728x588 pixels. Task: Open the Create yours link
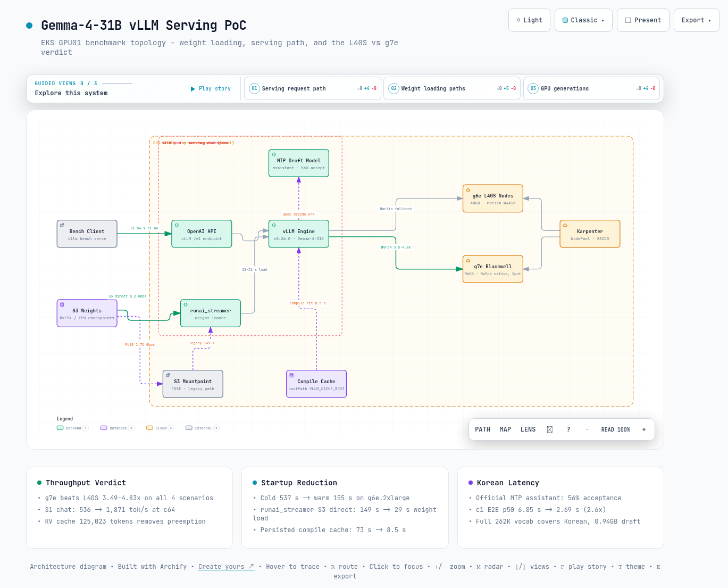pyautogui.click(x=226, y=567)
